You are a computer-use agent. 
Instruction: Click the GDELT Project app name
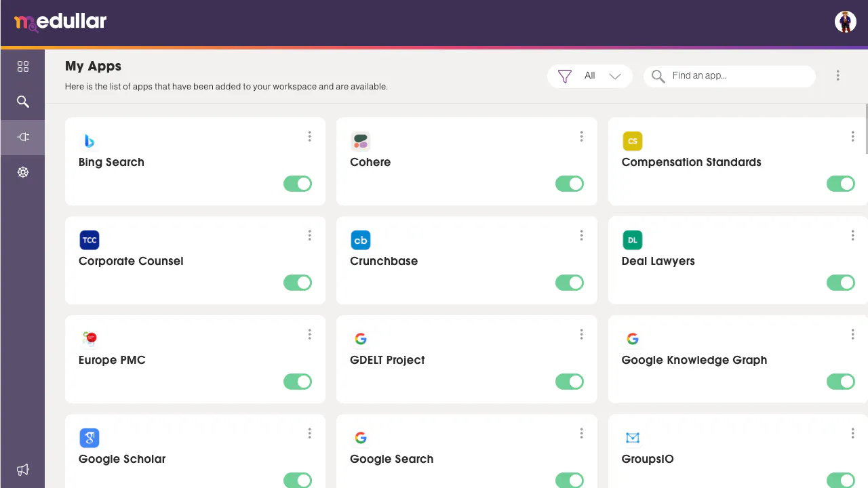(x=387, y=360)
